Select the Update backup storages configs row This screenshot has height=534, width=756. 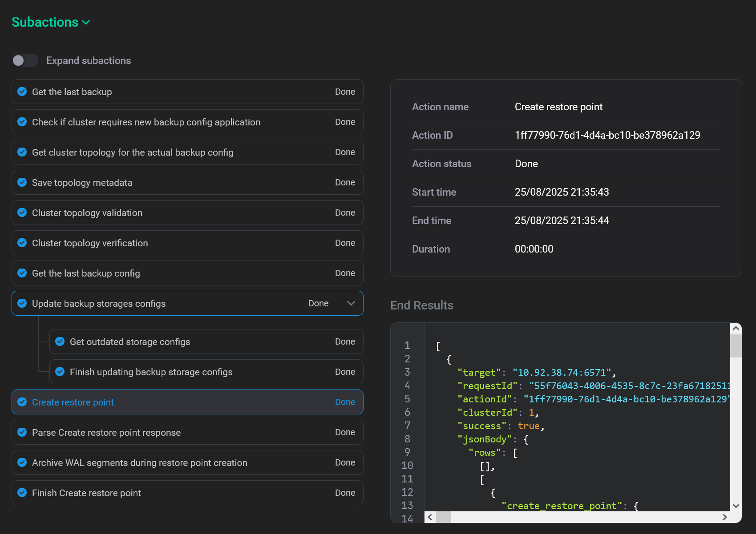99,304
